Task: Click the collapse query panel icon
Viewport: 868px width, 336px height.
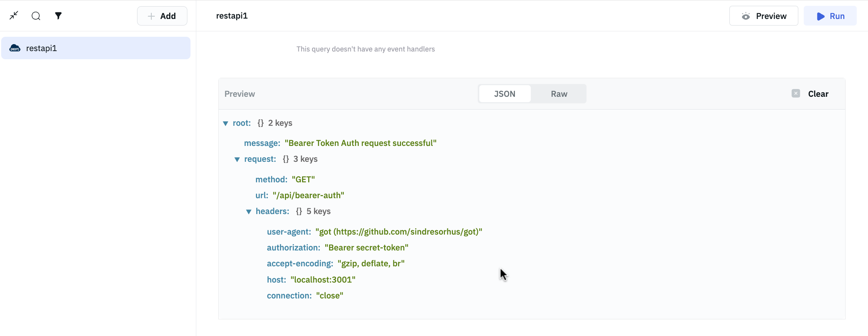Action: pos(14,15)
